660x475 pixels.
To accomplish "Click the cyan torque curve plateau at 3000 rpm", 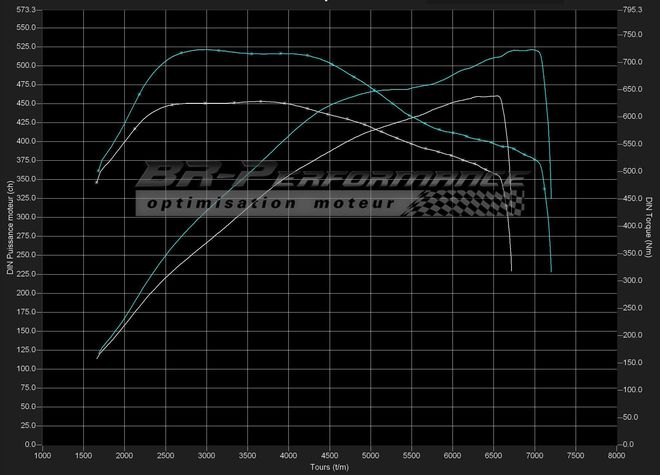I will point(206,49).
